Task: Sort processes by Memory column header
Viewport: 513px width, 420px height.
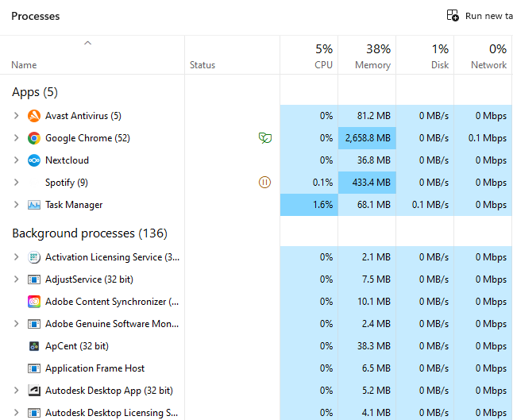Action: pyautogui.click(x=367, y=55)
